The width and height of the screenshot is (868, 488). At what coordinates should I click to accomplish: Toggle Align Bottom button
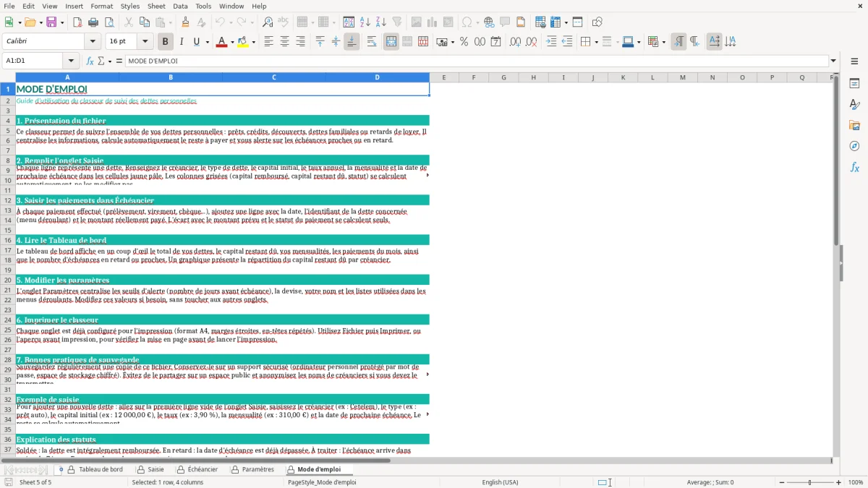(352, 42)
